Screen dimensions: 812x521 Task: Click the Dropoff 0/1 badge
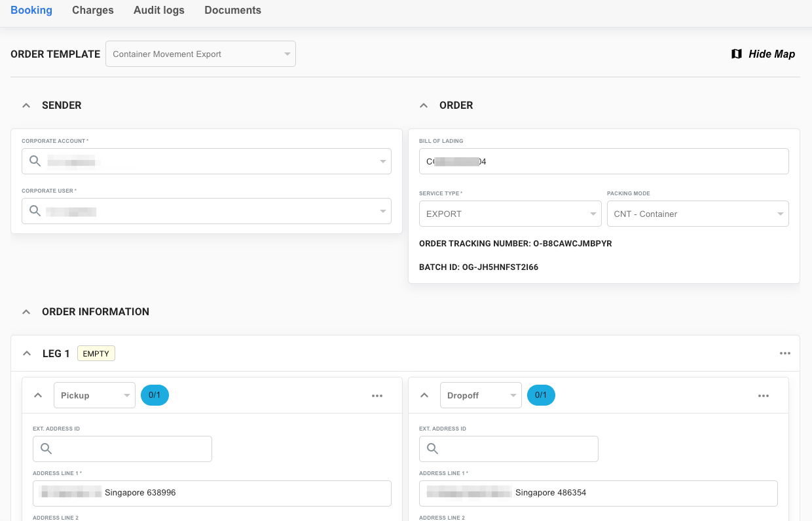(541, 395)
